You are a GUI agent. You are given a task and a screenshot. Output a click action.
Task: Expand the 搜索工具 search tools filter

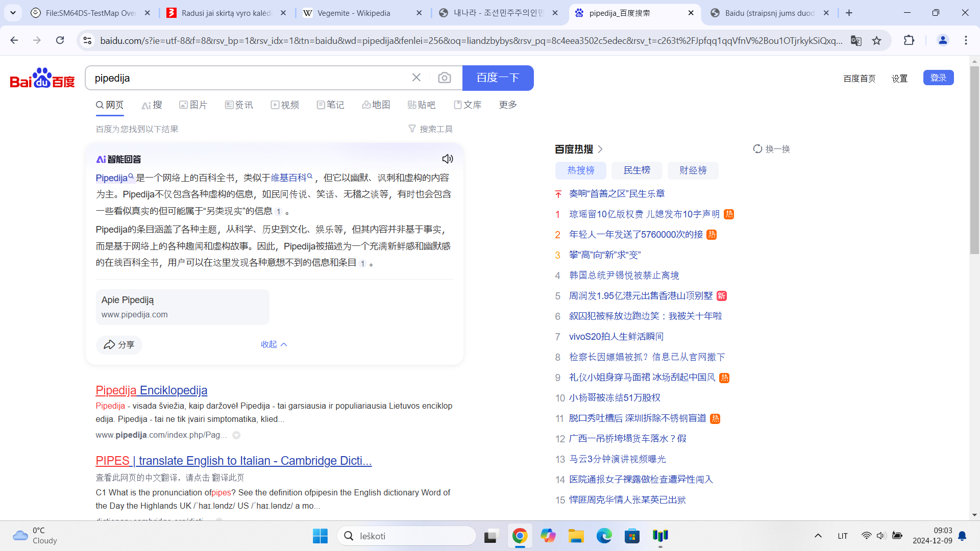point(431,129)
